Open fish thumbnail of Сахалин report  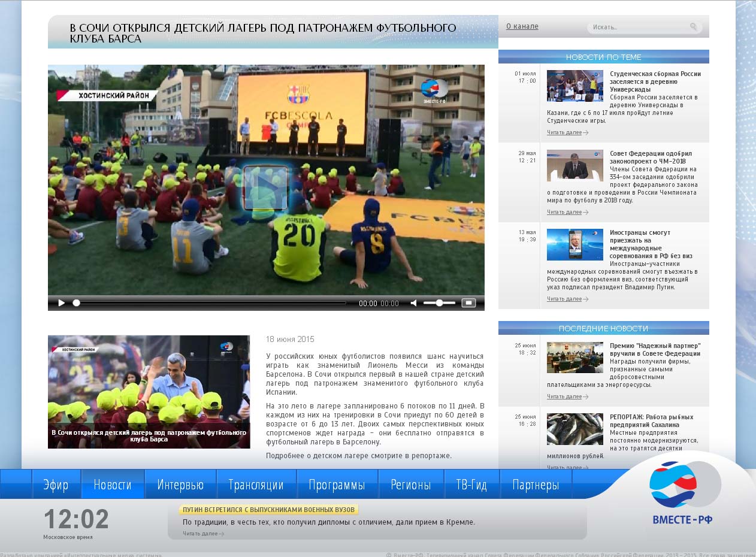click(x=575, y=429)
